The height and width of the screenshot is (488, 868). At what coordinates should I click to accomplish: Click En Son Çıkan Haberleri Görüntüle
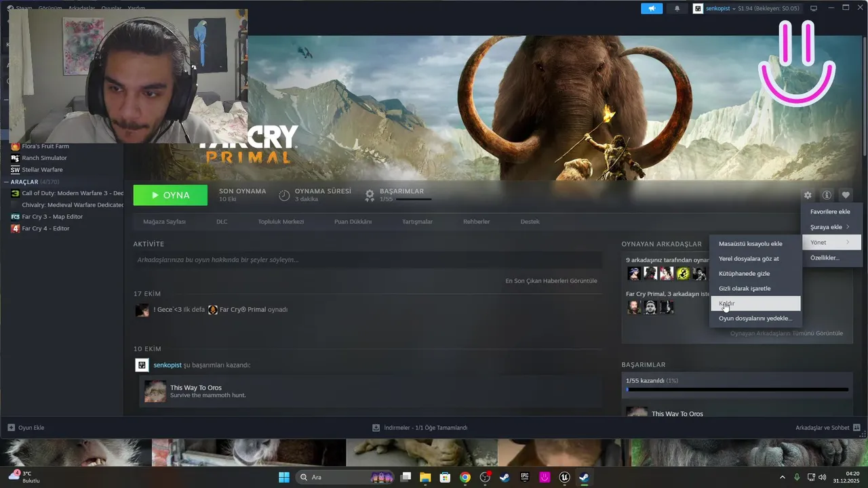(551, 281)
